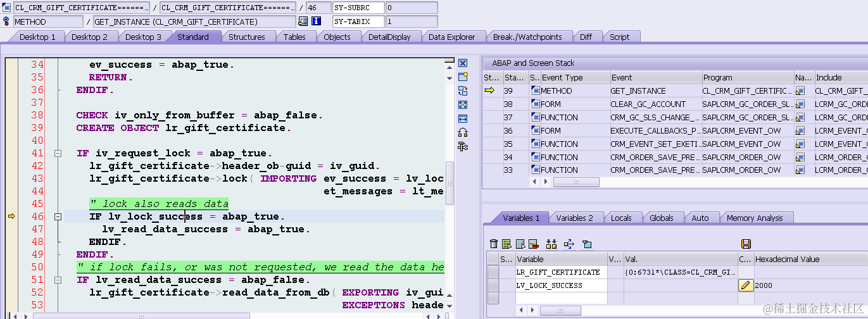
Task: Collapse the IF block at line 46
Action: tap(58, 216)
